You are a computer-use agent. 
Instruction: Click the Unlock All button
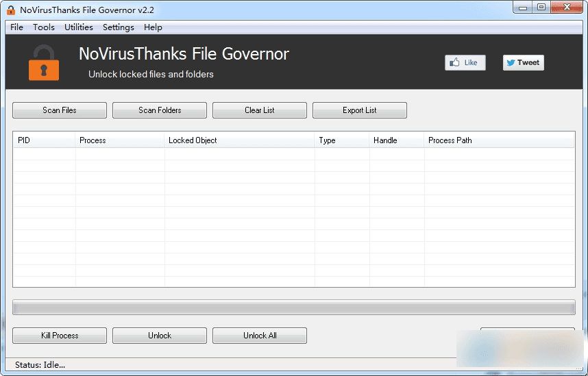(x=260, y=336)
